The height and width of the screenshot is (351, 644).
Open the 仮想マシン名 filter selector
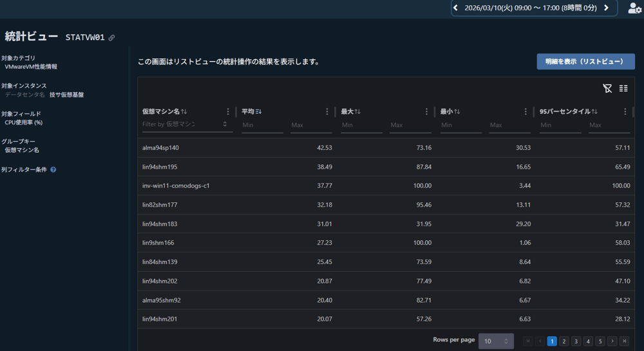(x=225, y=124)
